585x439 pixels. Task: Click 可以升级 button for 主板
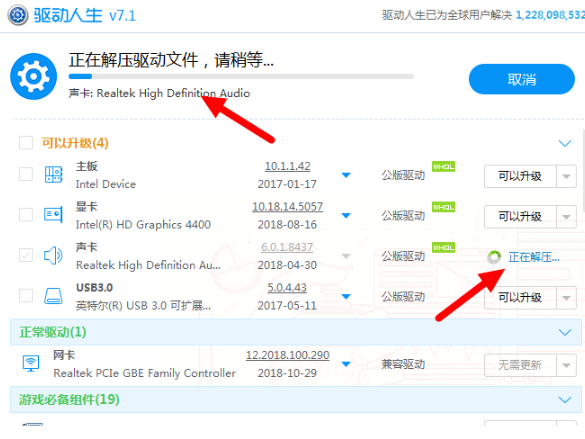(x=520, y=176)
